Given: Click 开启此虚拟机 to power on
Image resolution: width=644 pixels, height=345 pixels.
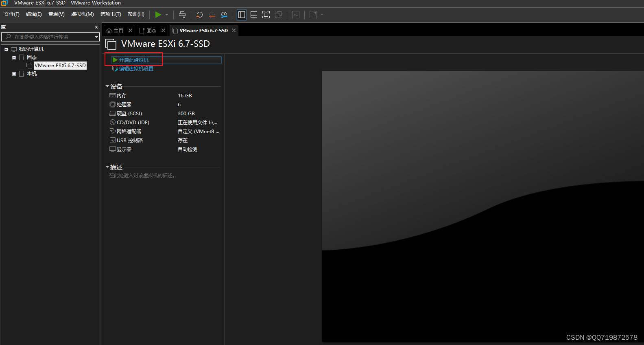Looking at the screenshot, I should coord(133,60).
